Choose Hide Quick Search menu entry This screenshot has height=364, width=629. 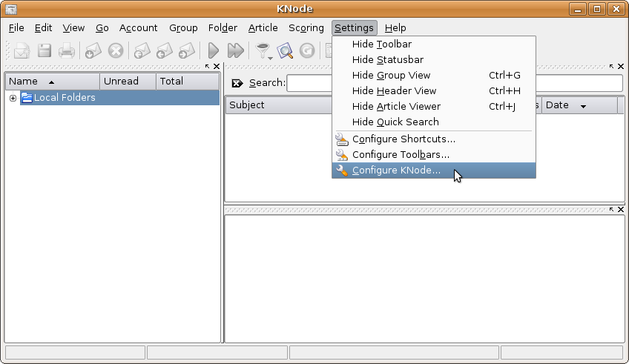[x=434, y=122]
